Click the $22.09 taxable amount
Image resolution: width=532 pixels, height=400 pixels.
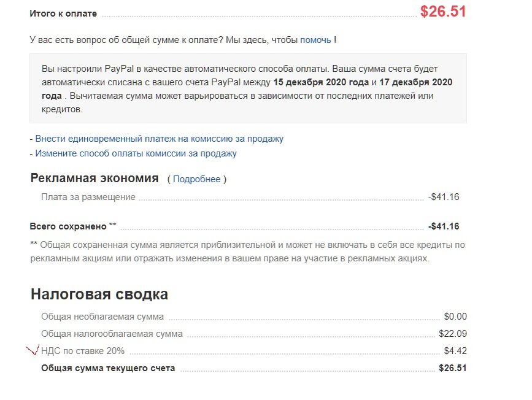point(453,334)
